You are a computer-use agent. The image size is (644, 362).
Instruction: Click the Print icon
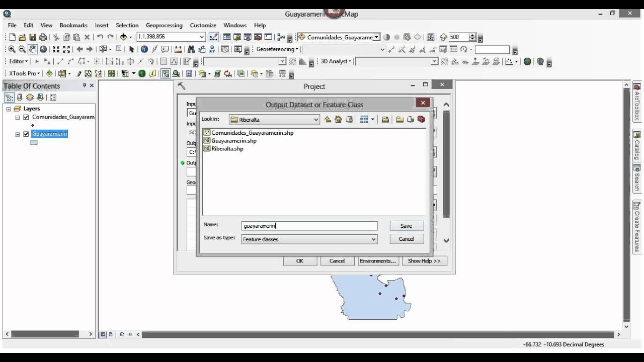tap(43, 37)
